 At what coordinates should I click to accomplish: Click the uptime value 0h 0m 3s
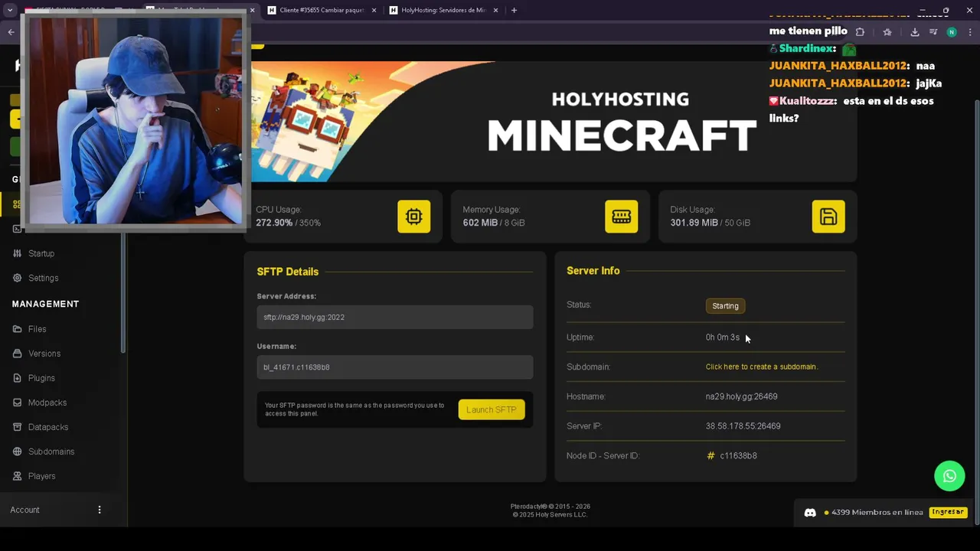click(x=723, y=337)
